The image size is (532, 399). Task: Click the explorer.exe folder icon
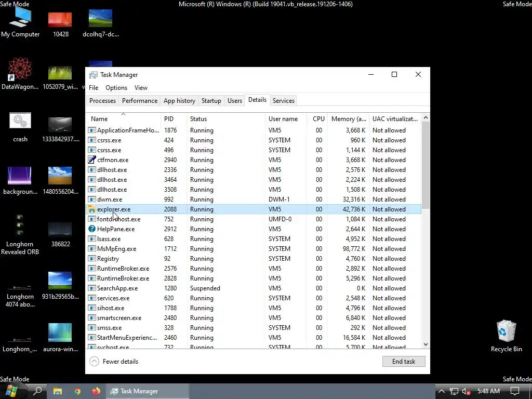click(x=91, y=209)
